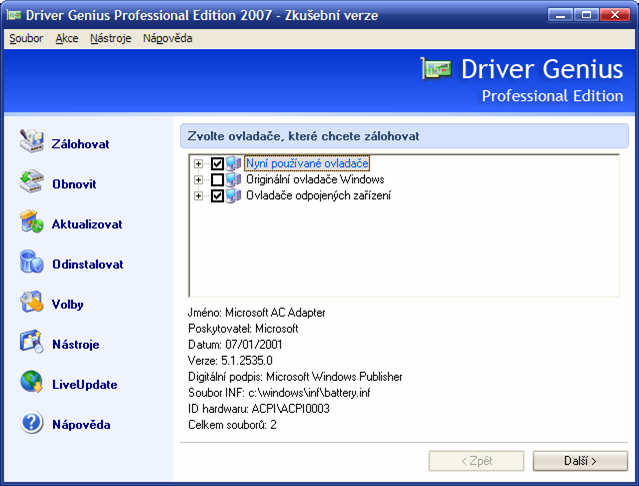Image resolution: width=639 pixels, height=486 pixels.
Task: Click text Celkem souborů: 2
Action: (232, 425)
